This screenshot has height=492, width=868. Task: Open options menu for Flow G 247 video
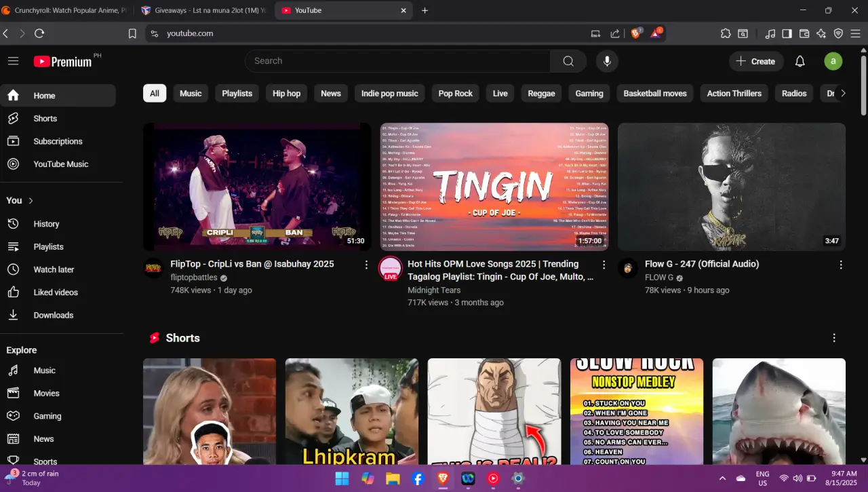(x=841, y=265)
